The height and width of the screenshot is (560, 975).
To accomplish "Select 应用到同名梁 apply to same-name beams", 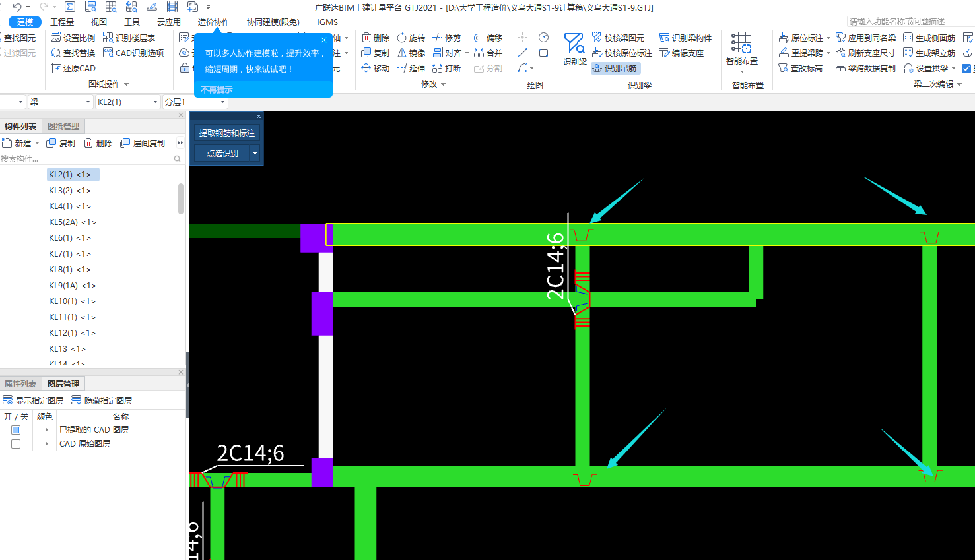I will pyautogui.click(x=865, y=38).
